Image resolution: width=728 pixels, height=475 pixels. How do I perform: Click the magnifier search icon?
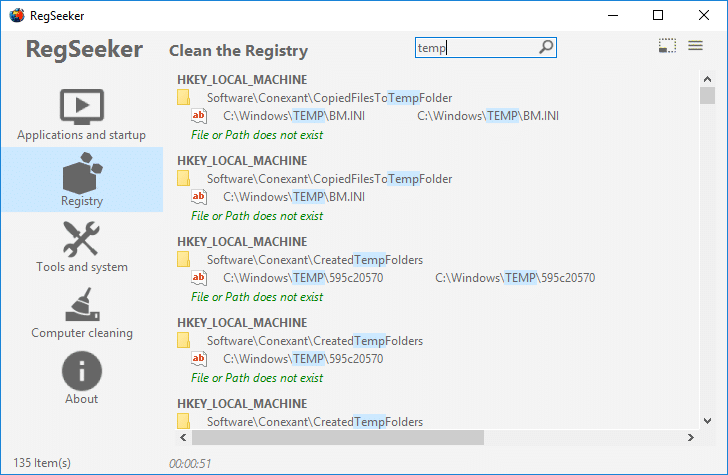click(546, 47)
